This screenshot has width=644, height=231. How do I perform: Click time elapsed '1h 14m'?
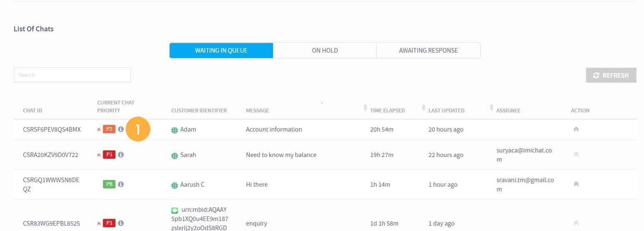coord(380,185)
